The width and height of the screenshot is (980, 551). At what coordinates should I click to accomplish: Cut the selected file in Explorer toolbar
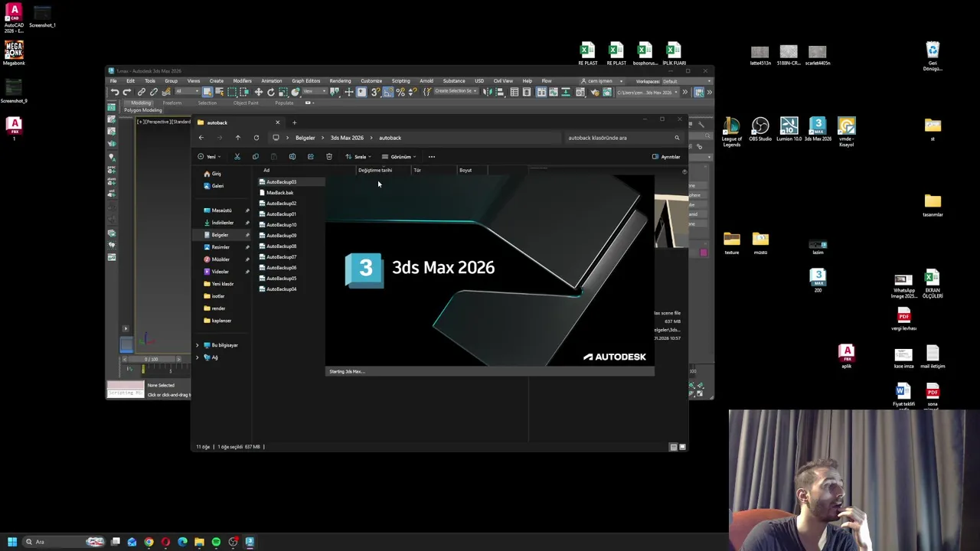[237, 157]
